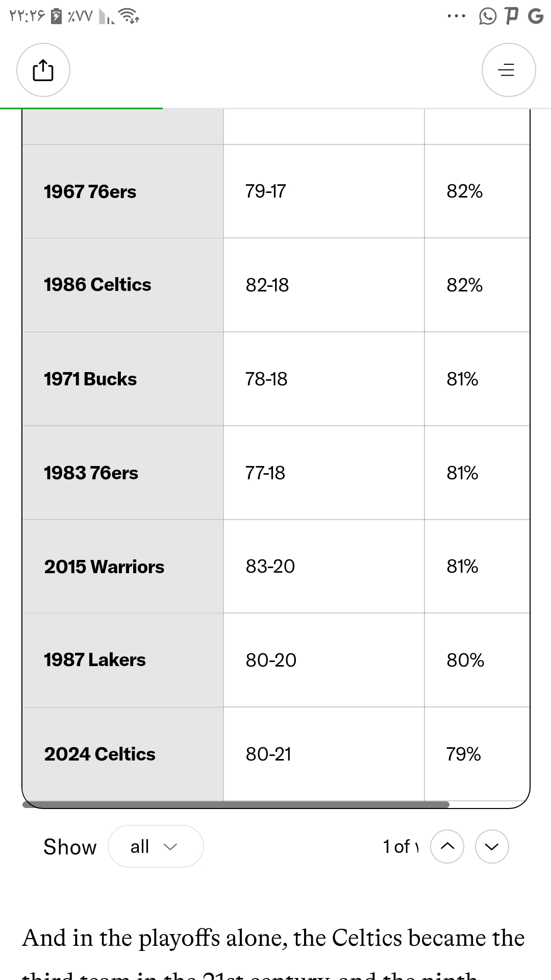This screenshot has width=551, height=980.
Task: Select the 1967 76ers row header
Action: coord(123,191)
